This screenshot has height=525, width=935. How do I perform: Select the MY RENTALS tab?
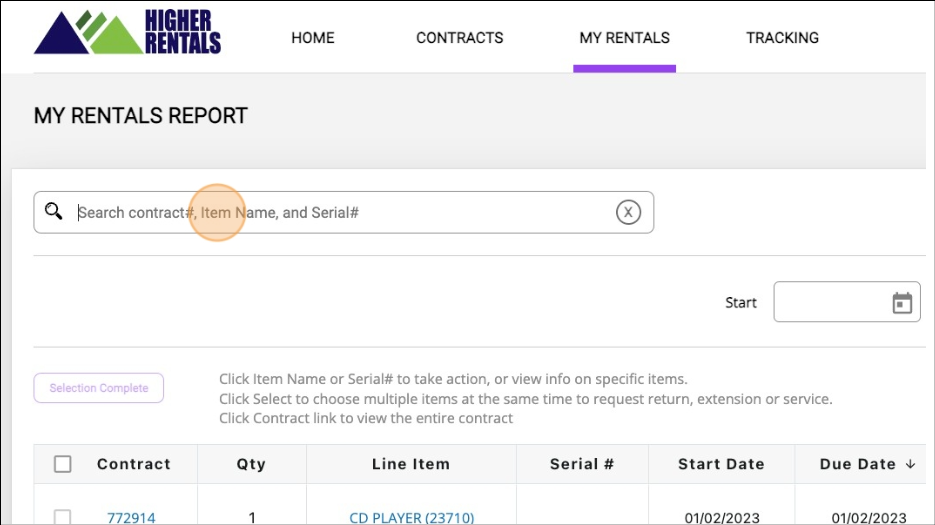point(624,38)
